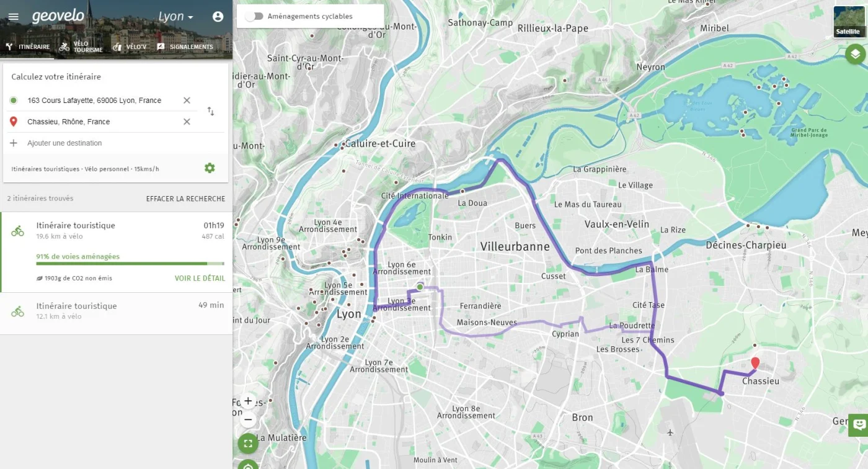Viewport: 868px width, 469px height.
Task: Toggle Aménagements cyclables switch
Action: (x=254, y=16)
